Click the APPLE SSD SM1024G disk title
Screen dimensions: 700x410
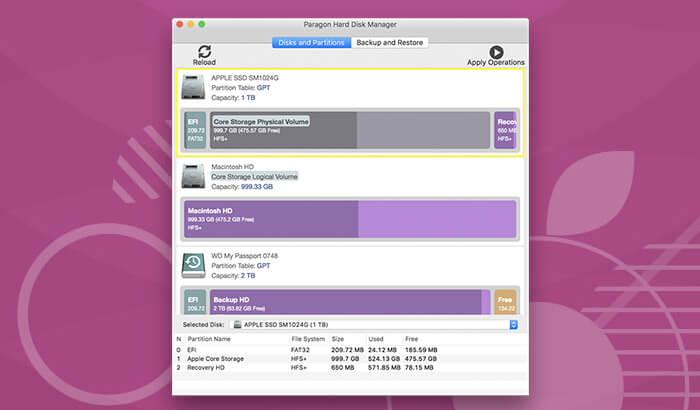(245, 78)
